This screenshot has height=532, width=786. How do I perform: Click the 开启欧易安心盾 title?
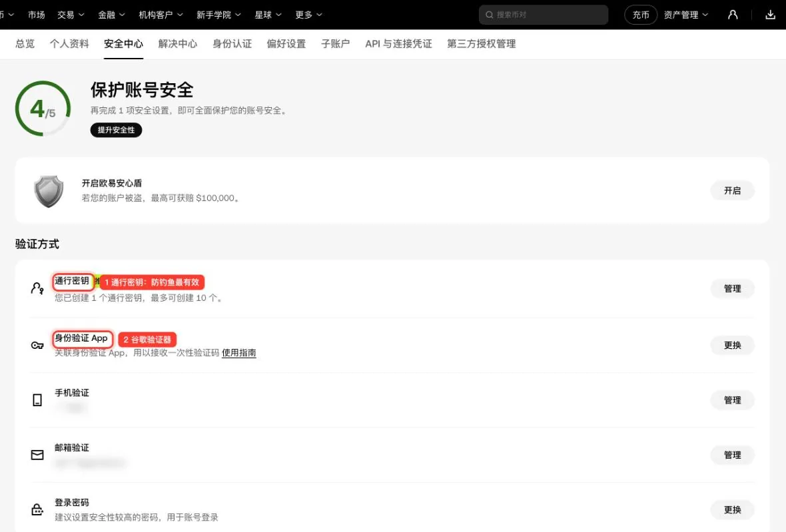(112, 183)
